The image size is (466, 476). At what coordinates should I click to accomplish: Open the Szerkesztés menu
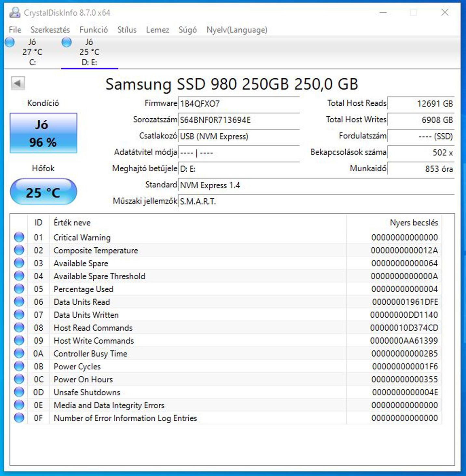[50, 30]
